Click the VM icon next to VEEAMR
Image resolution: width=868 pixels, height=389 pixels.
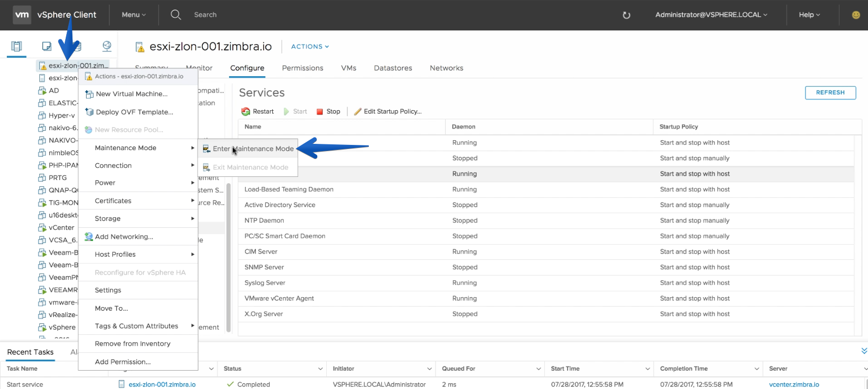[43, 290]
